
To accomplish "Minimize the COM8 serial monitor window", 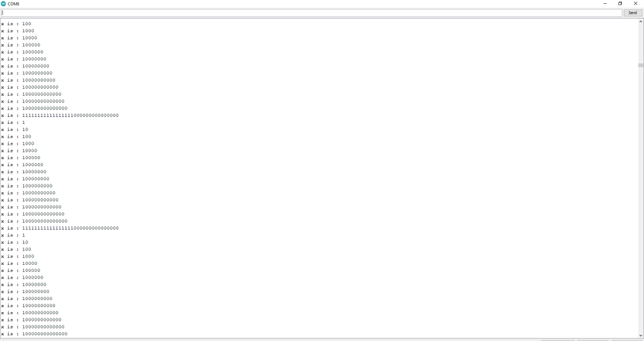I will (605, 4).
